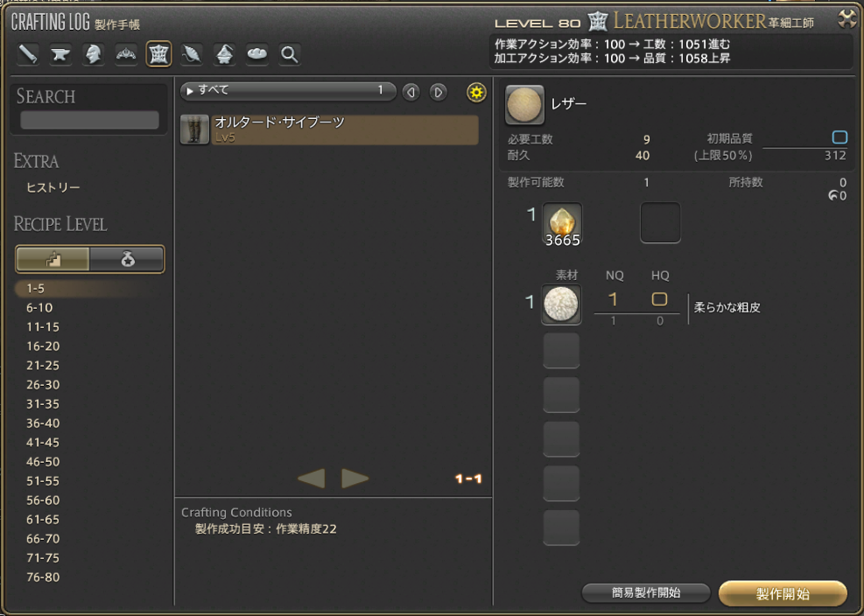Close the Crafting Log window
This screenshot has height=616, width=864.
coord(846,18)
